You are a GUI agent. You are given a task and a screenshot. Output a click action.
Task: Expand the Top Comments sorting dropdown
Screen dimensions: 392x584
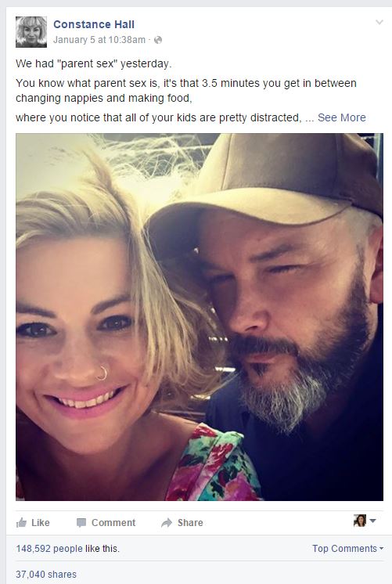[x=347, y=548]
